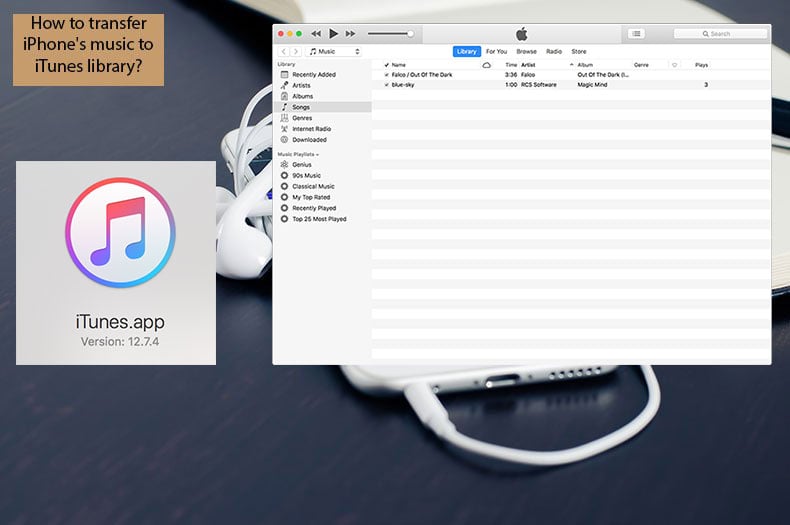The height and width of the screenshot is (525, 790).
Task: Uncheck the Falco / Out Of The Dark song
Action: pos(386,75)
